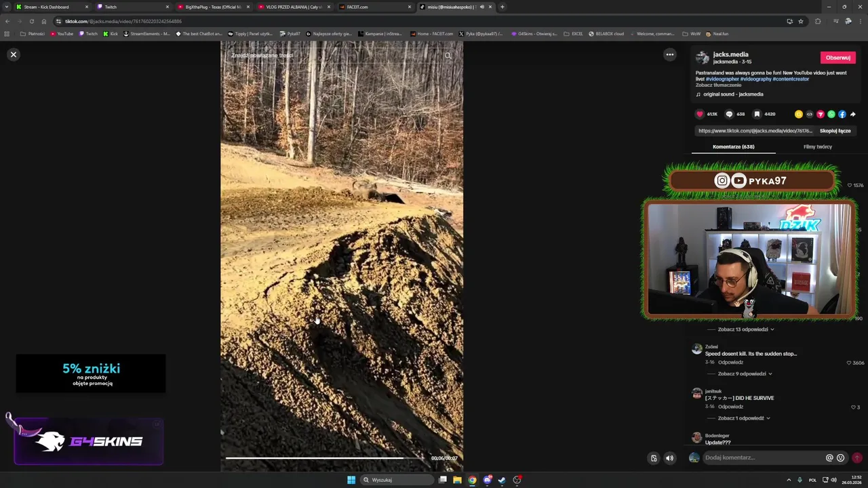Image resolution: width=868 pixels, height=488 pixels.
Task: Open the StreamElements bookmark
Action: [146, 33]
